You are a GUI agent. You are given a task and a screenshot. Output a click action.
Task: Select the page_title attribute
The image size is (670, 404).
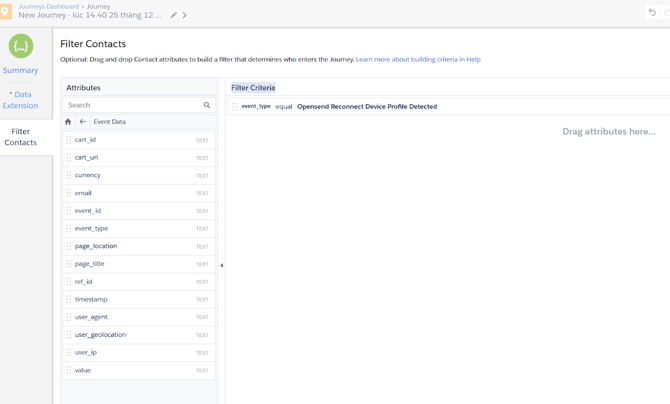(x=90, y=264)
